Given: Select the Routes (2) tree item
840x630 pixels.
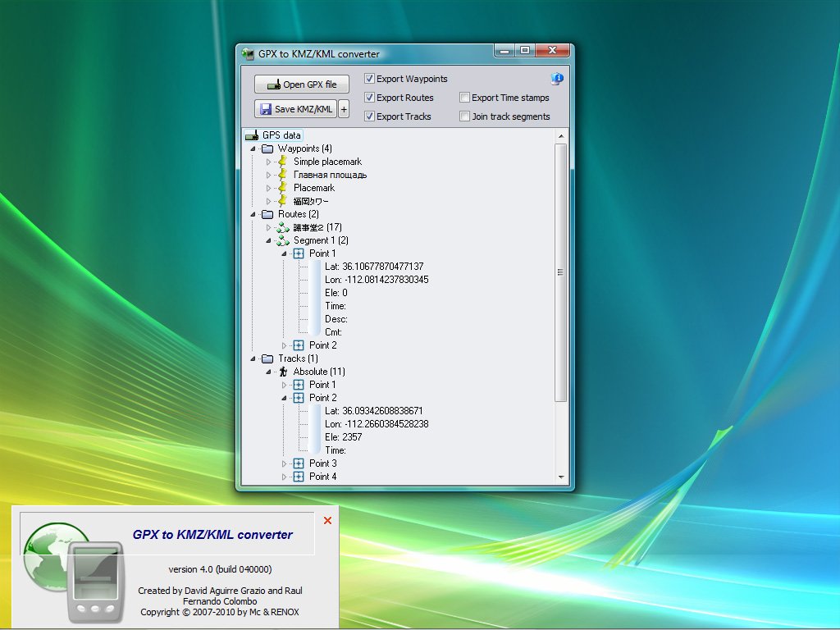Looking at the screenshot, I should click(298, 214).
